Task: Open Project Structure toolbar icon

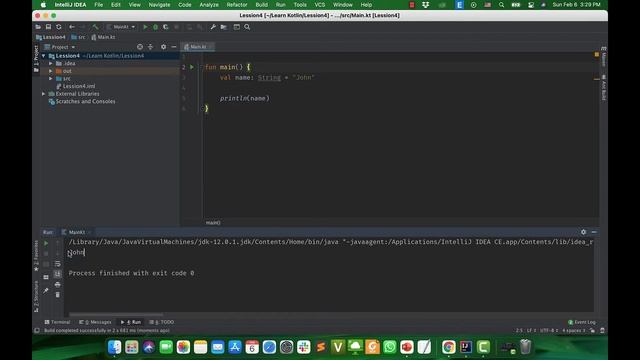Action: click(x=224, y=27)
